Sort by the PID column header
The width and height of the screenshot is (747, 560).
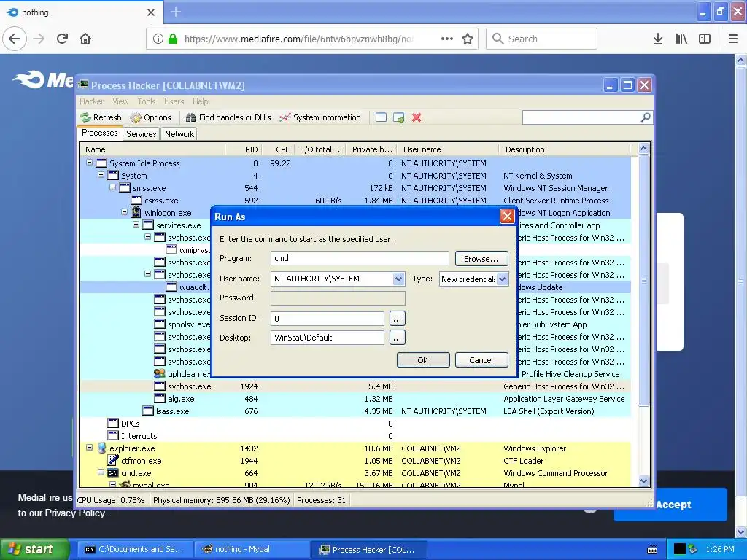click(244, 149)
